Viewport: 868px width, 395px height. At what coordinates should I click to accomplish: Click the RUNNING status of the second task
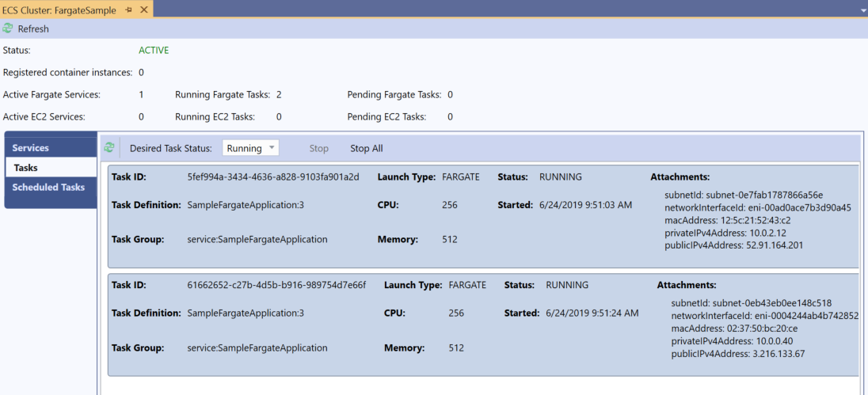[x=567, y=285]
